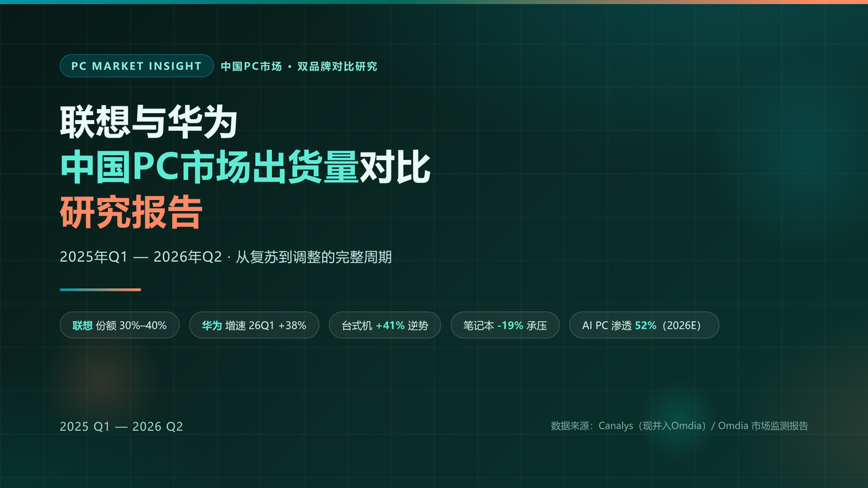Click the 数据来源 Canalys / Omdia footer note
868x488 pixels.
(679, 426)
